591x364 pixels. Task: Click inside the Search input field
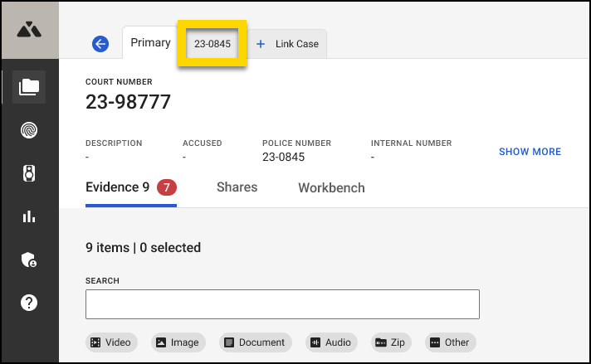click(x=282, y=304)
